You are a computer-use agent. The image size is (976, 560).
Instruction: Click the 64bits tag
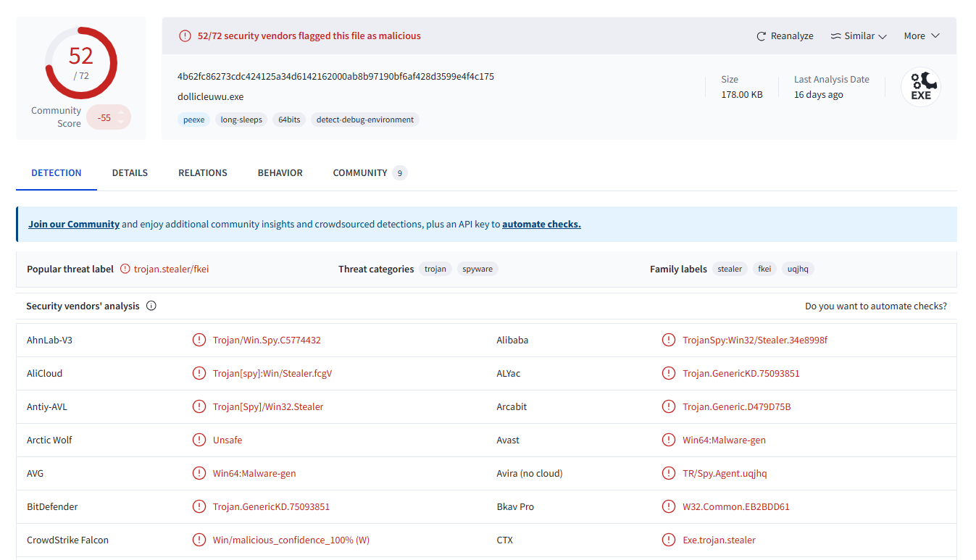[x=289, y=120]
